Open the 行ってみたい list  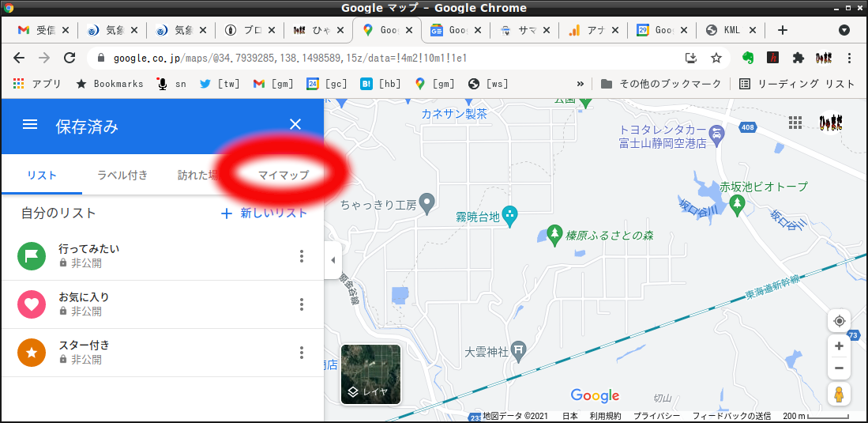(162, 256)
